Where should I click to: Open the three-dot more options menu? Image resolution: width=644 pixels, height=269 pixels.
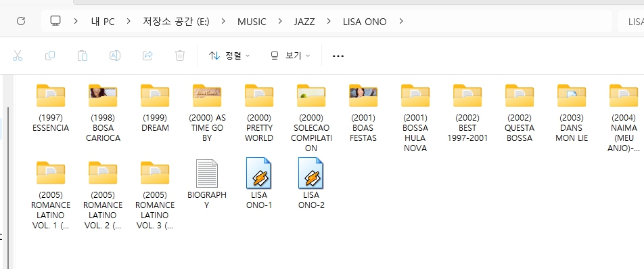(x=338, y=56)
